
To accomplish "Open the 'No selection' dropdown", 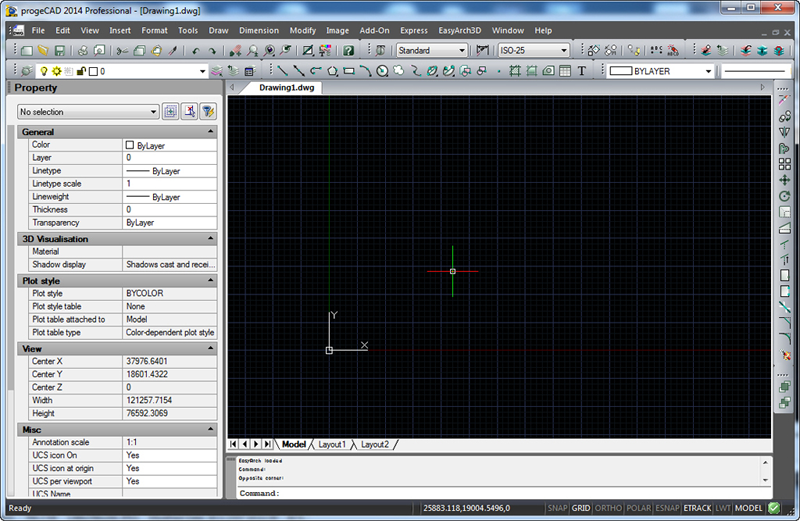I will [x=153, y=112].
